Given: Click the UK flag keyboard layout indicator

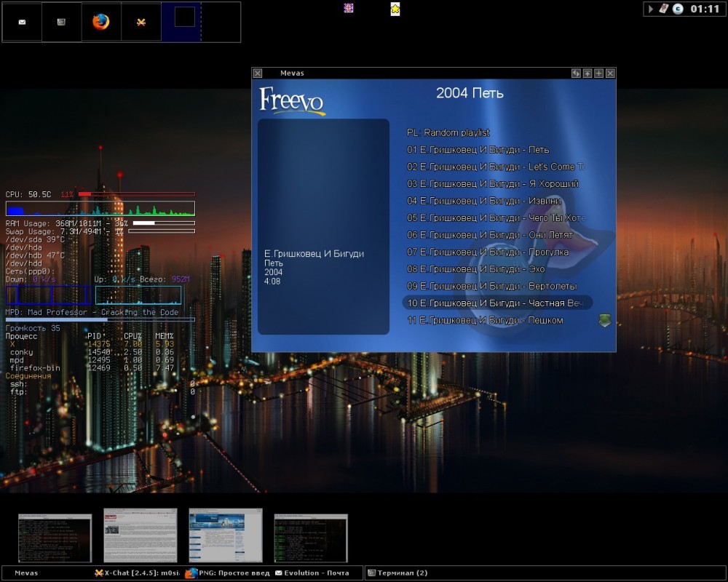Looking at the screenshot, I should tap(348, 8).
